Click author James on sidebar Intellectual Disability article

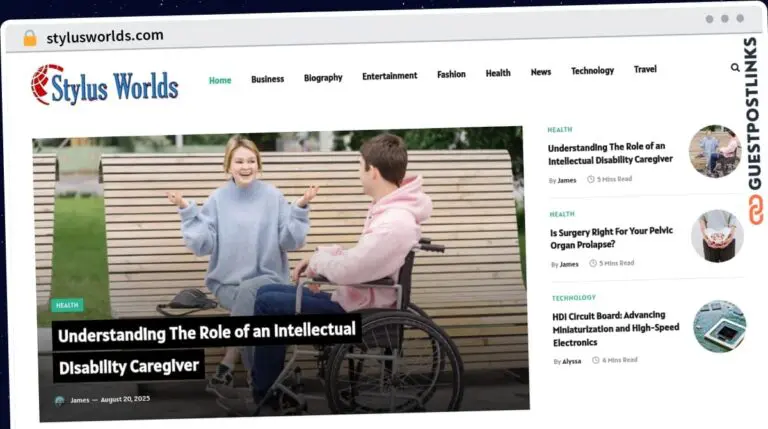pos(567,180)
